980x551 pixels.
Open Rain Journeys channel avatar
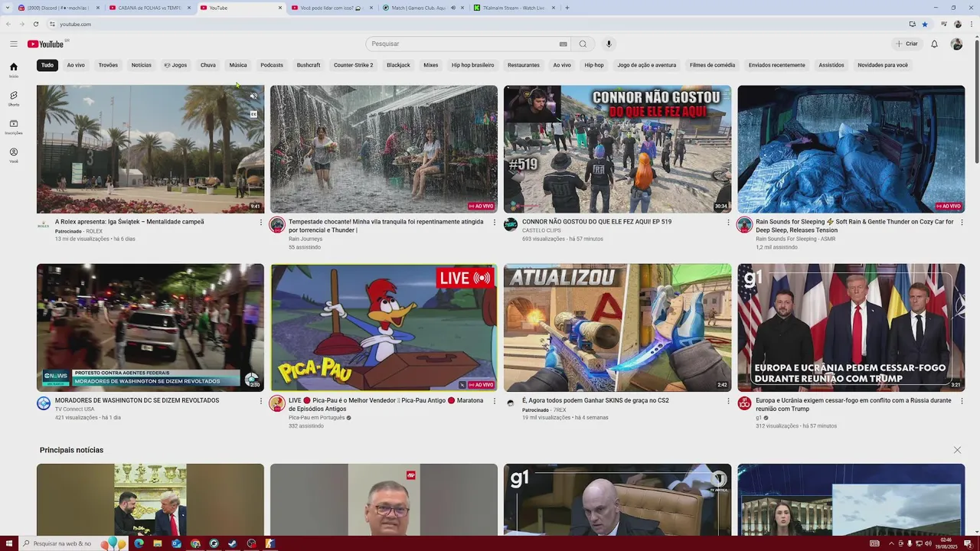(277, 224)
